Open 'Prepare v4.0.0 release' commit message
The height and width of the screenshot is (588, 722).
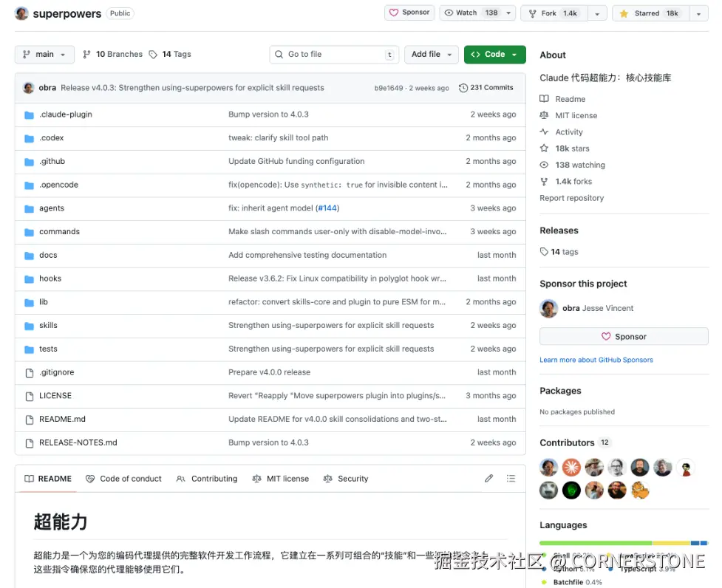click(270, 372)
